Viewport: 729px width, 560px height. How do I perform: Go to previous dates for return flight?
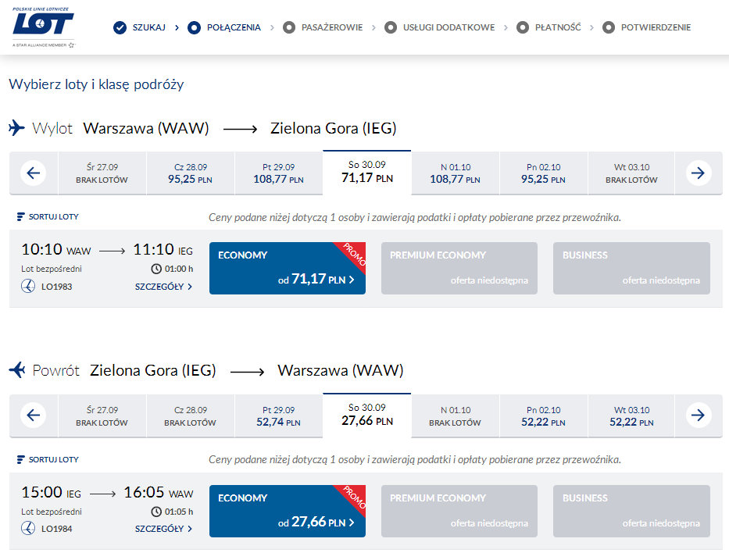34,415
